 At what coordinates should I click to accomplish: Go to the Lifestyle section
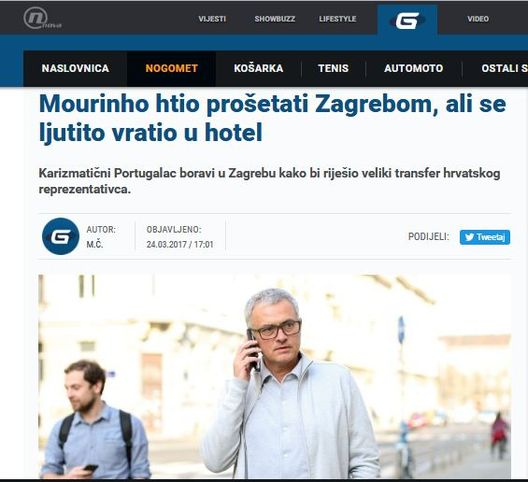point(337,19)
